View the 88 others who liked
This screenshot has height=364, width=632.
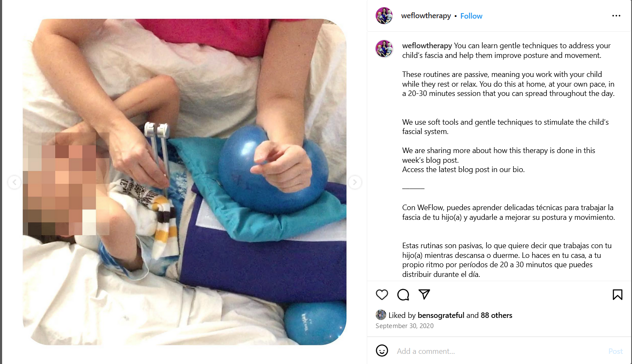(496, 315)
